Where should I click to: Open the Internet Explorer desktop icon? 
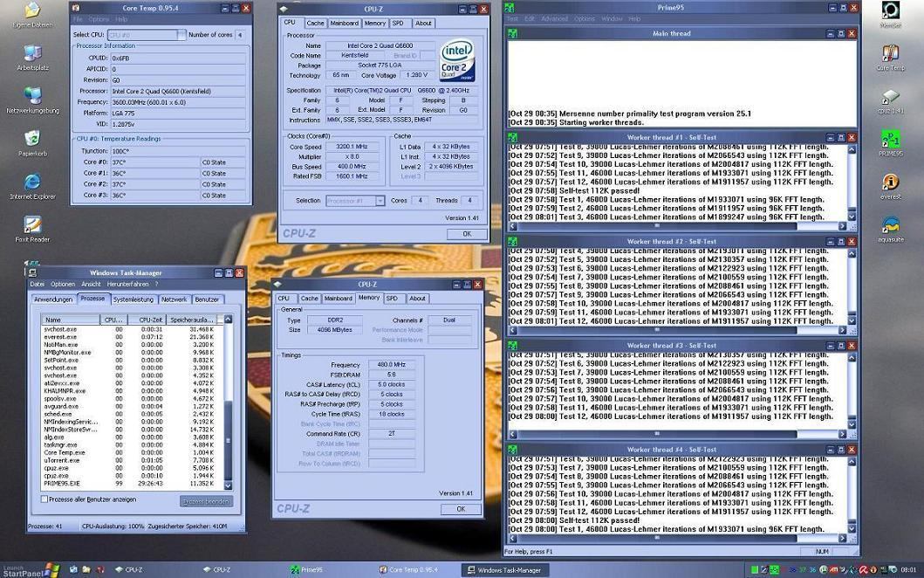pos(32,184)
